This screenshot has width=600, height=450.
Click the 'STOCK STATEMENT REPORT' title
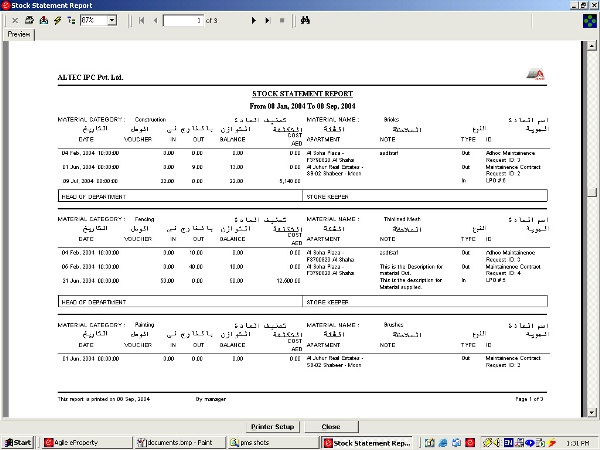point(302,94)
